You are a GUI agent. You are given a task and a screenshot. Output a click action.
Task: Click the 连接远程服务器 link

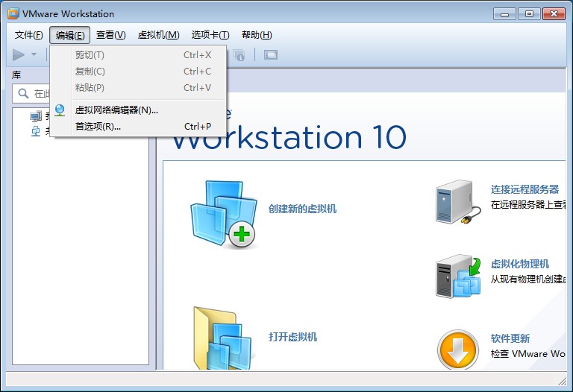pyautogui.click(x=525, y=189)
